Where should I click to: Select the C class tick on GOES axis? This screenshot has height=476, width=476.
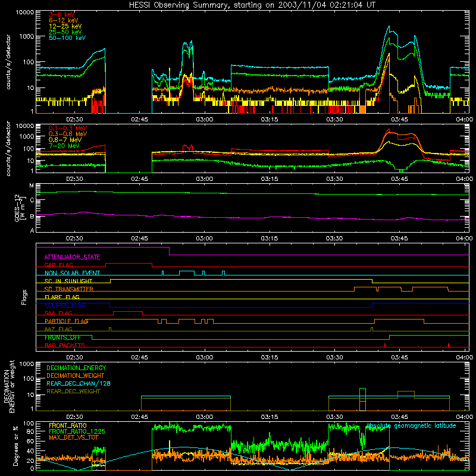[32, 200]
